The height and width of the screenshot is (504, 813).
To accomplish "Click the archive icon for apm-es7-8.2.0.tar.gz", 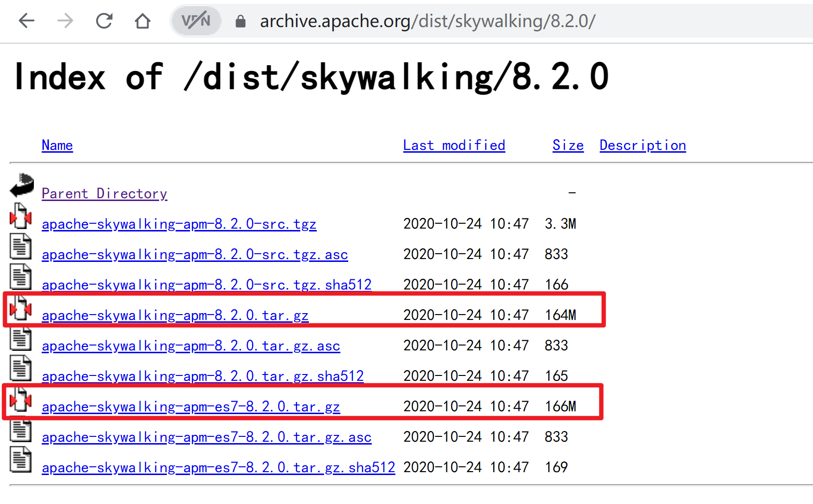I will click(x=21, y=399).
